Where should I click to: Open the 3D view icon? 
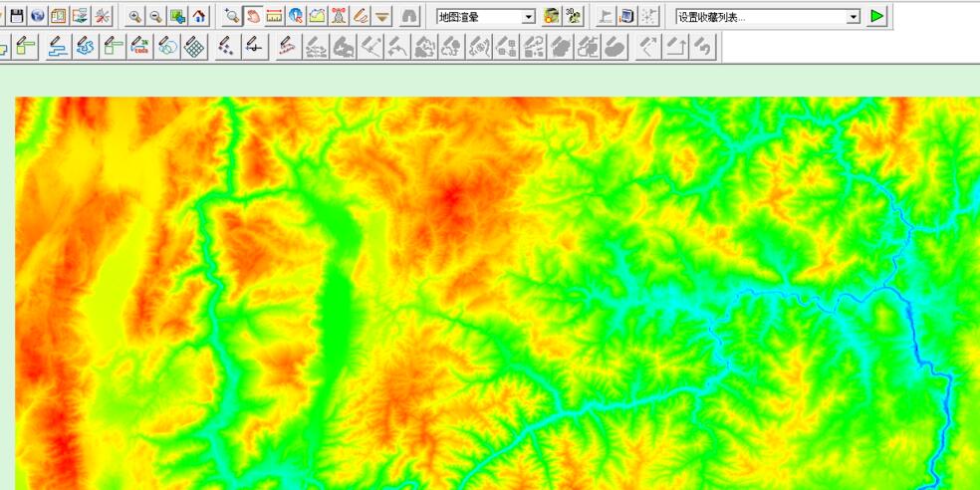pyautogui.click(x=573, y=16)
